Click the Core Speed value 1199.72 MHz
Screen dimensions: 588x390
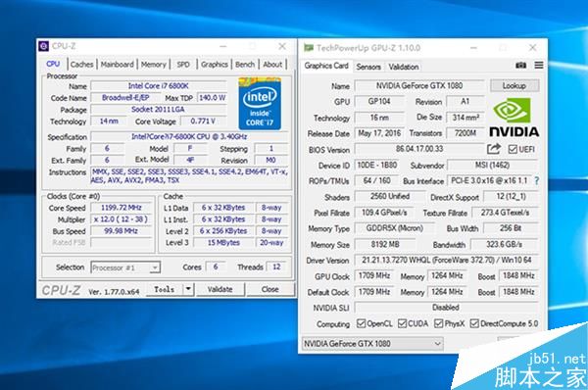coord(122,208)
